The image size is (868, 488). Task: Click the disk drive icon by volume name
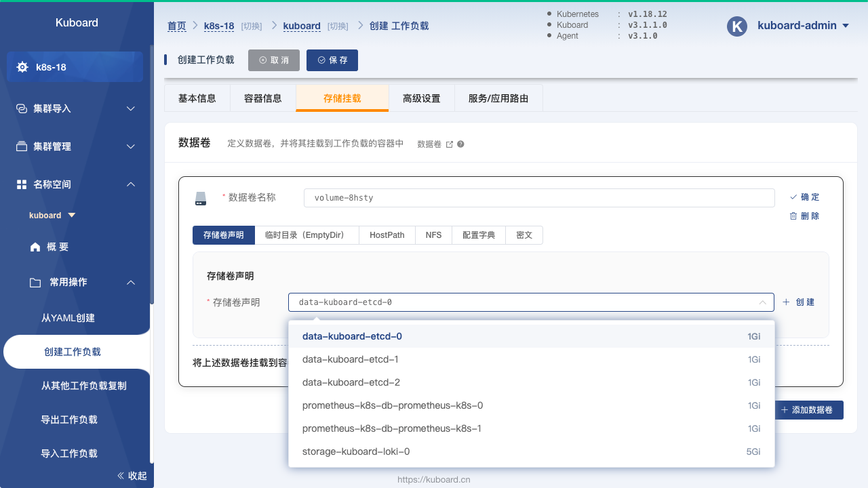[201, 199]
